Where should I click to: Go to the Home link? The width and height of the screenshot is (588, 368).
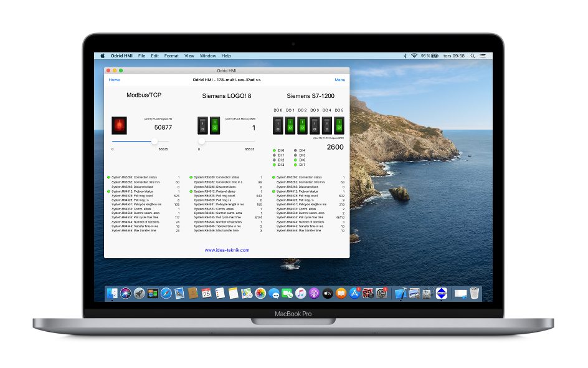point(115,80)
